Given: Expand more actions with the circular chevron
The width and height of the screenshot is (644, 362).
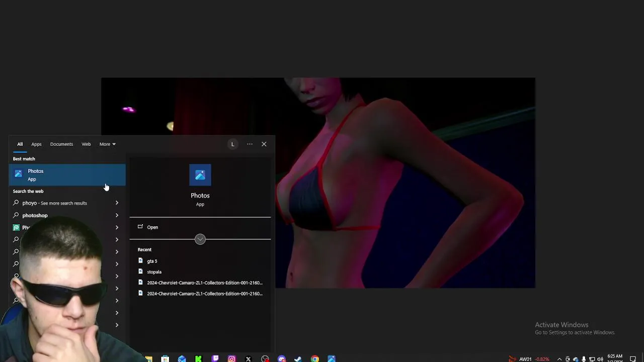Looking at the screenshot, I should coord(200,239).
